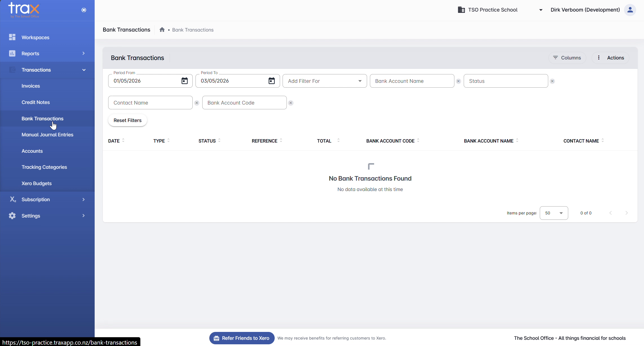This screenshot has height=346, width=644.
Task: Sort by the BANK ACCOUNT CODE column
Action: (393, 141)
